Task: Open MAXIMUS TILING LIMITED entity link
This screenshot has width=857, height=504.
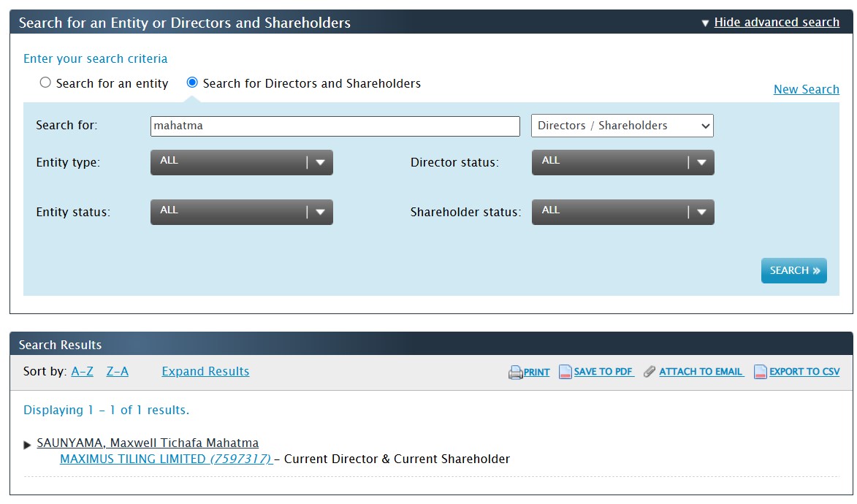Action: [x=166, y=459]
